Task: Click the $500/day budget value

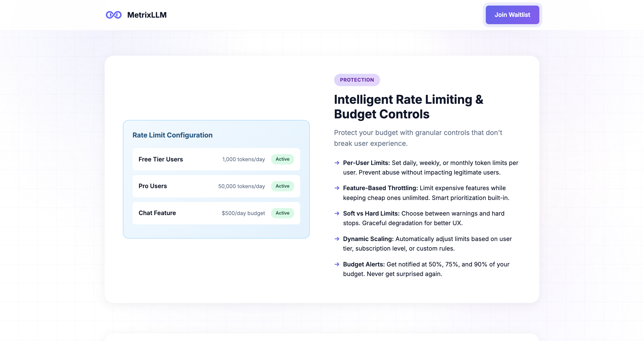Action: 243,213
